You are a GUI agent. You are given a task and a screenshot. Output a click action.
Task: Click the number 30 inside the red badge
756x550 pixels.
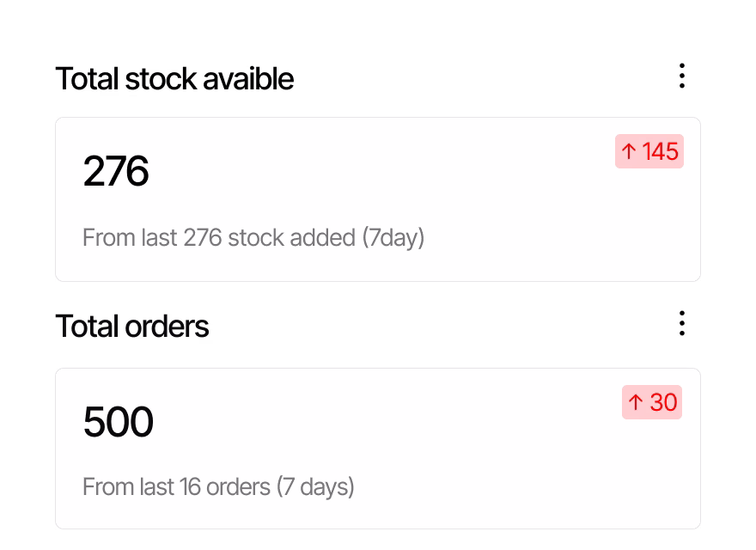(663, 402)
